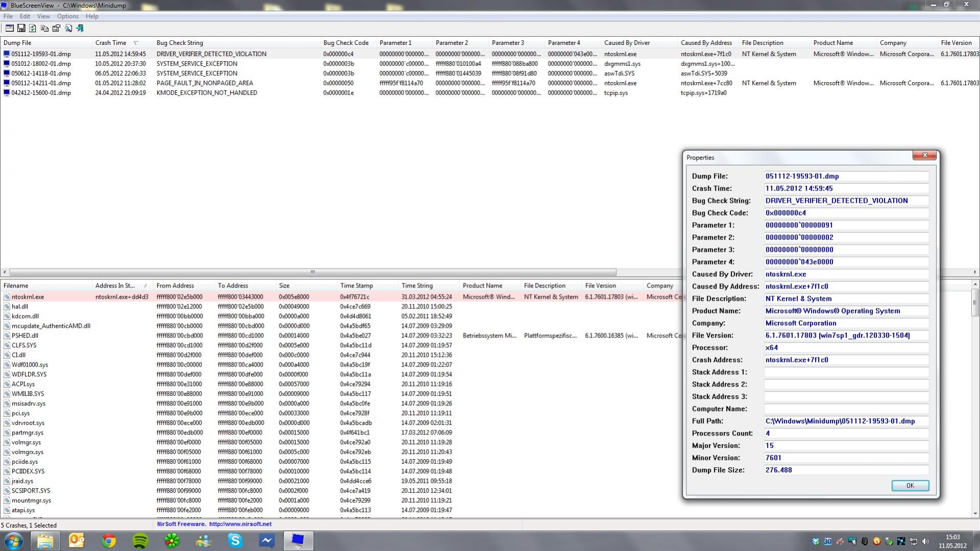The width and height of the screenshot is (980, 551).
Task: Click the Save Selected Items floppy icon
Action: tap(21, 28)
